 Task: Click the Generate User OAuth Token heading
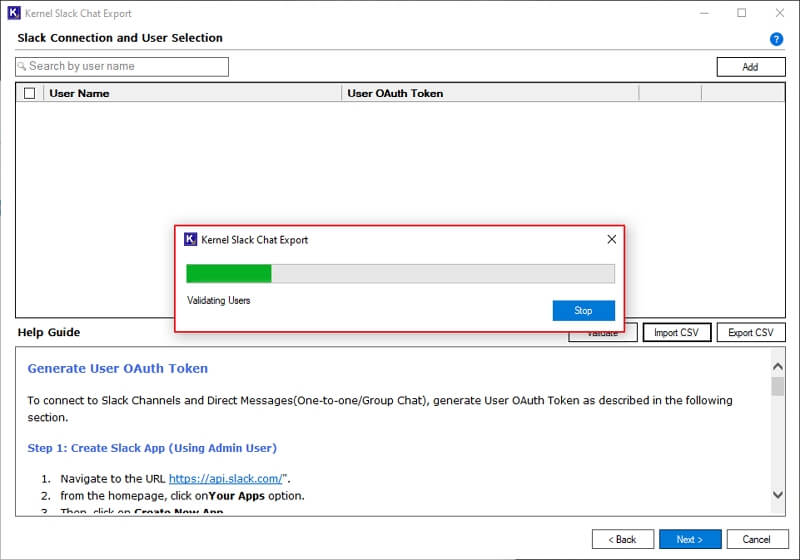pyautogui.click(x=118, y=369)
